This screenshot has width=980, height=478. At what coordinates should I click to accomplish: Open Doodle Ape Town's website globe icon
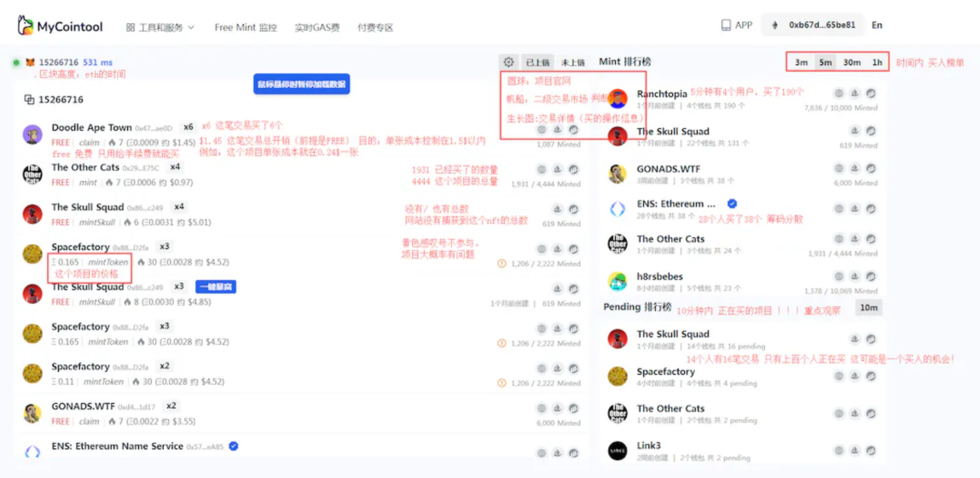pyautogui.click(x=542, y=130)
